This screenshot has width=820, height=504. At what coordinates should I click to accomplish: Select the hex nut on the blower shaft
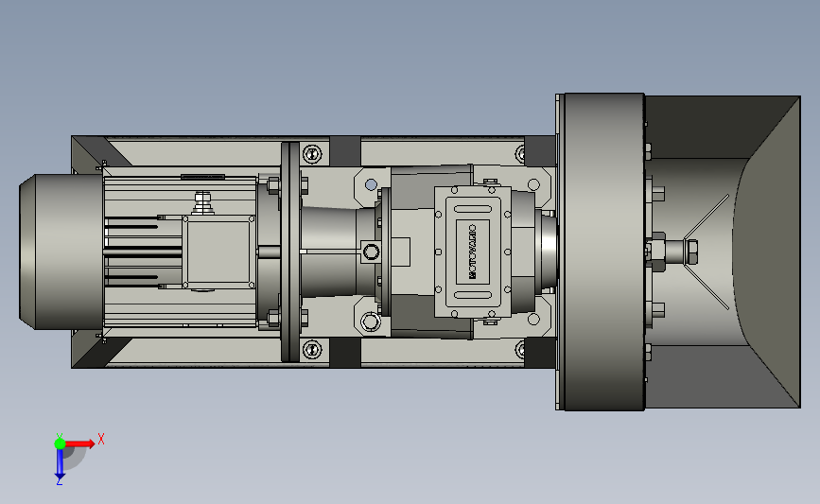point(690,252)
